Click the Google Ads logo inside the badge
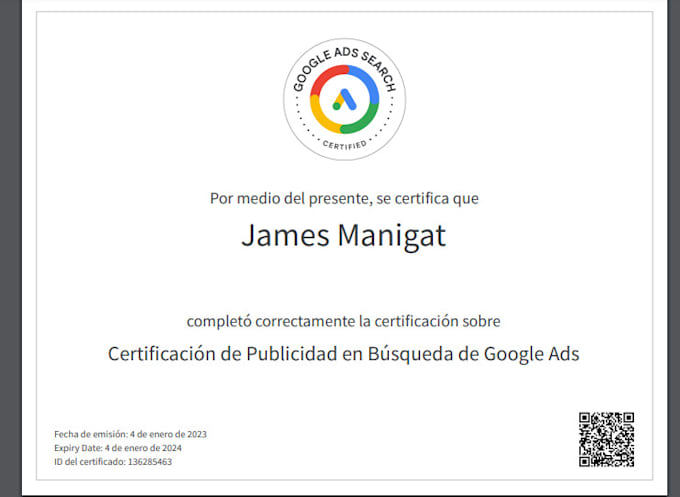 (345, 100)
